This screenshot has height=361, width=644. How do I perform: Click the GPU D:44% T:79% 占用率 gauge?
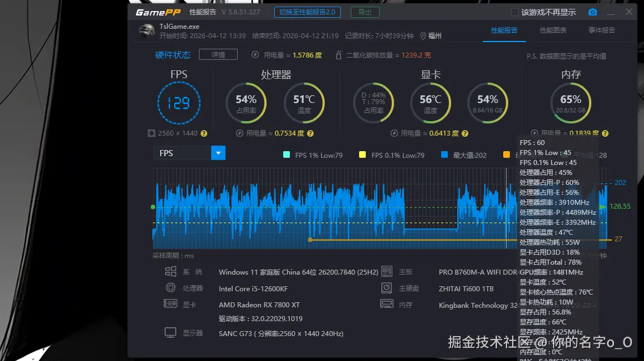374,103
